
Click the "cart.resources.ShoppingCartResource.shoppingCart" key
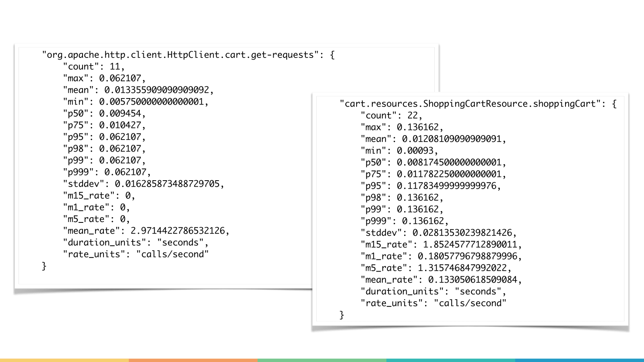tap(470, 104)
